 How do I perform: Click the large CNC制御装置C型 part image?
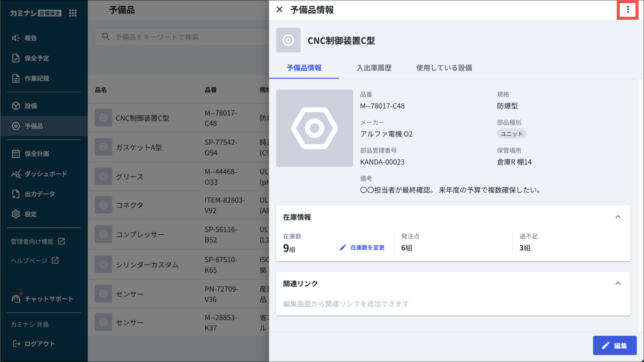click(314, 128)
